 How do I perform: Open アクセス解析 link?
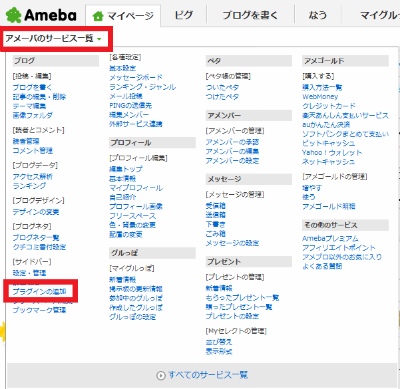[33, 177]
